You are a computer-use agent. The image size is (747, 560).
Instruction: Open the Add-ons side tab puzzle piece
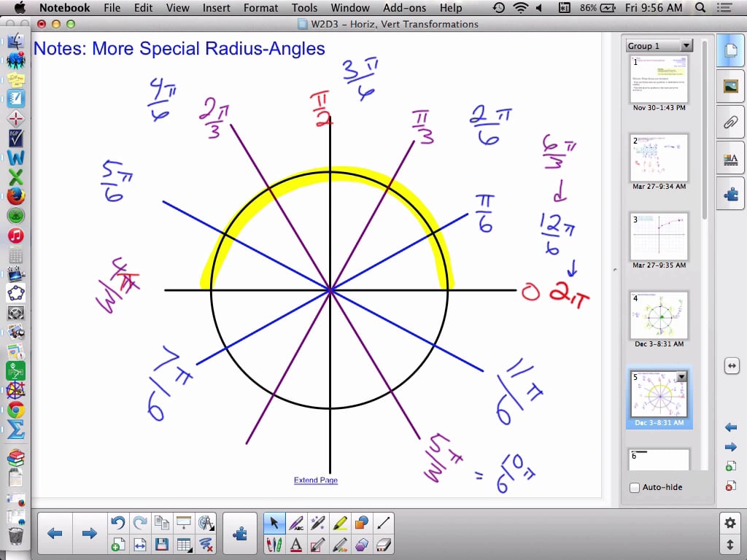730,194
